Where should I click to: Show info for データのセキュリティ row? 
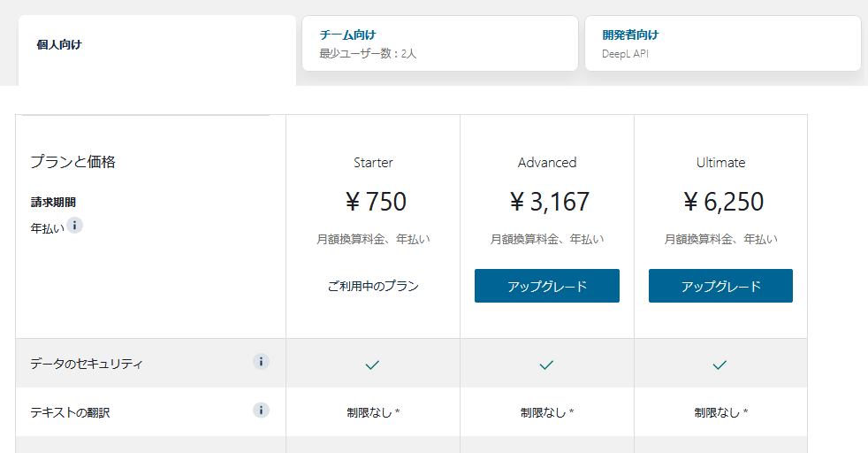tap(262, 362)
